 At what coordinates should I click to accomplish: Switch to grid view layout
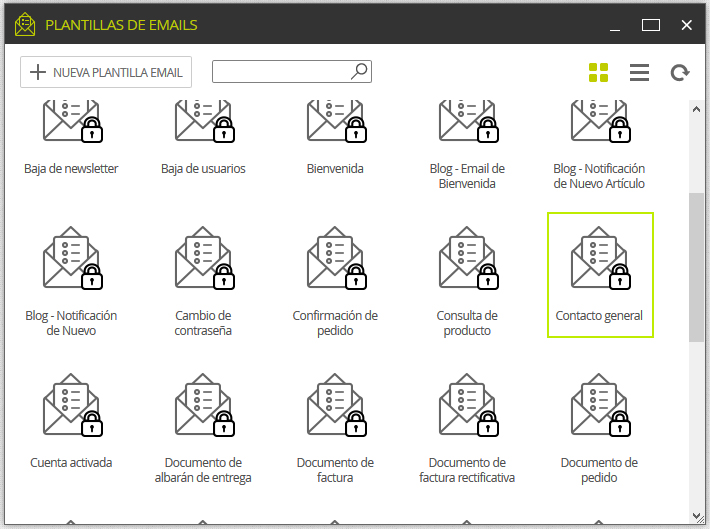pos(598,72)
